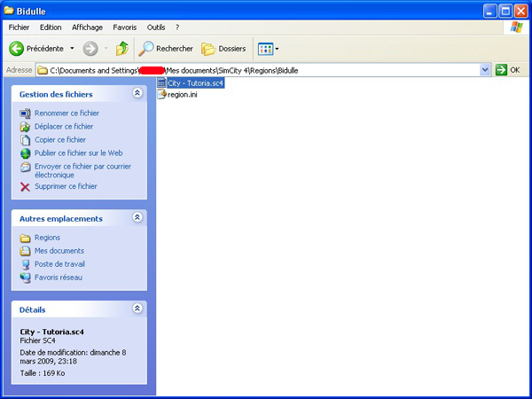Click Supprimer ce fichier link
This screenshot has width=532, height=399.
66,186
